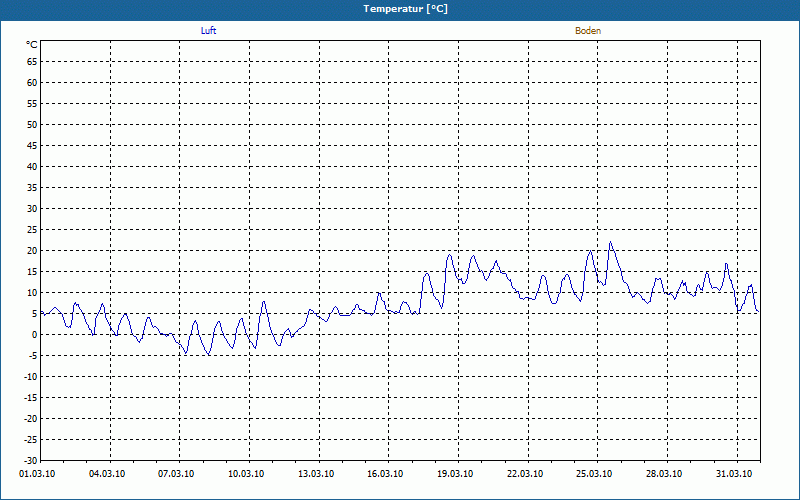Select the 25 y-axis value
This screenshot has width=800, height=500.
(x=32, y=230)
